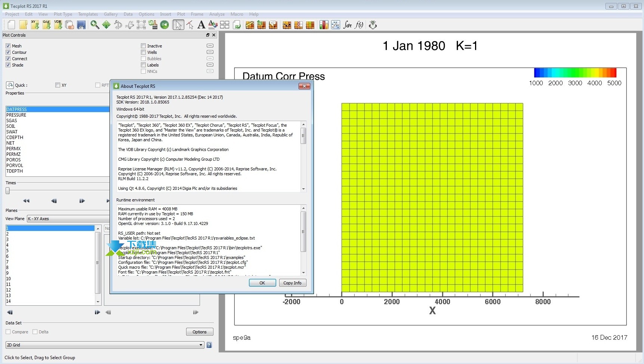Click the paste/copy plot toolbar icon
Screen dimensions: 644x364
(70, 25)
